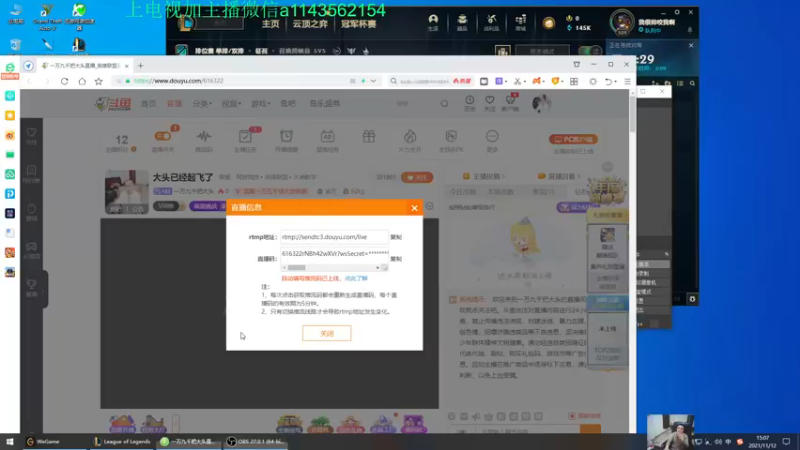
Task: Open the browser scissors screenshot tool
Action: [x=517, y=81]
